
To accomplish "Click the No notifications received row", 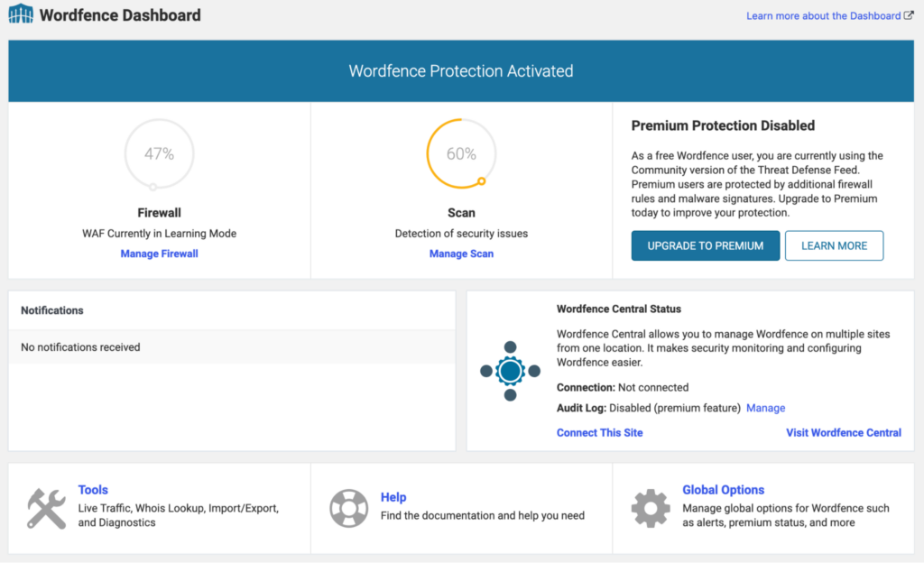I will [x=232, y=346].
